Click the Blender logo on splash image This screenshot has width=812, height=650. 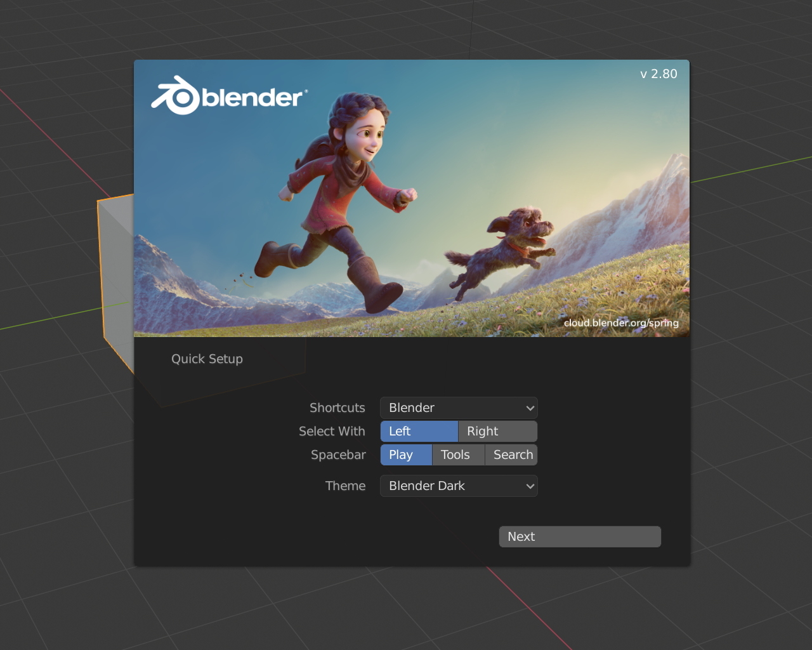tap(230, 96)
